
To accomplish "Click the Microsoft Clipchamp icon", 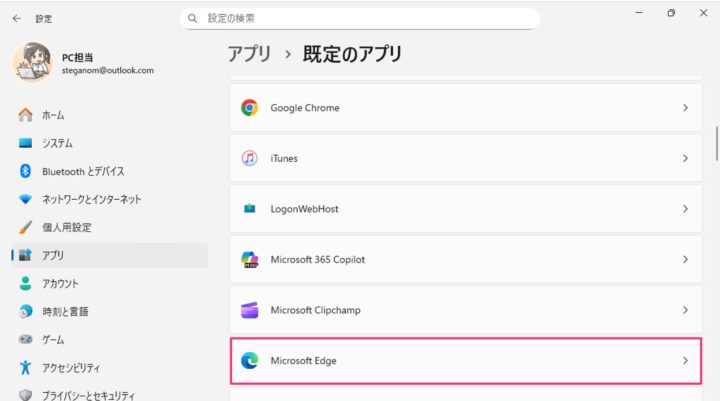I will coord(249,310).
